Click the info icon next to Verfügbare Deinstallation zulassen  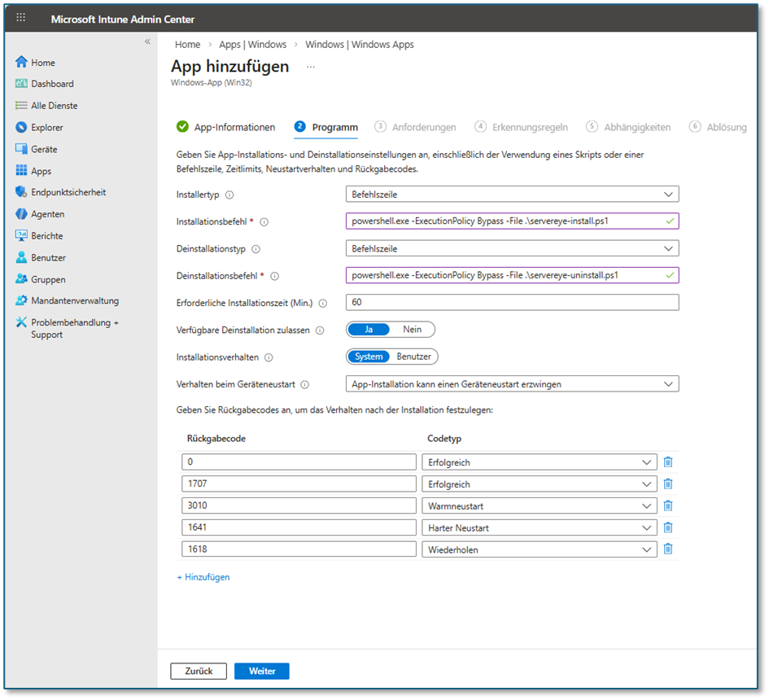pos(320,330)
